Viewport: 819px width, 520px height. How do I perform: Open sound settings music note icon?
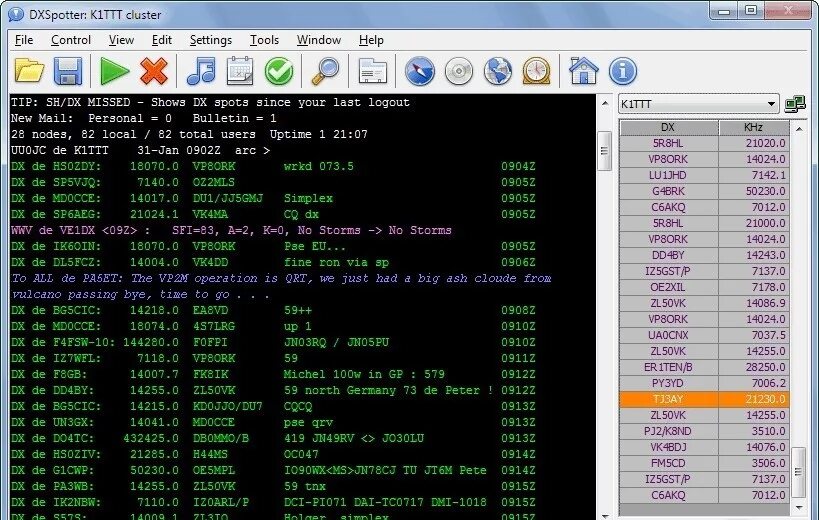(201, 71)
